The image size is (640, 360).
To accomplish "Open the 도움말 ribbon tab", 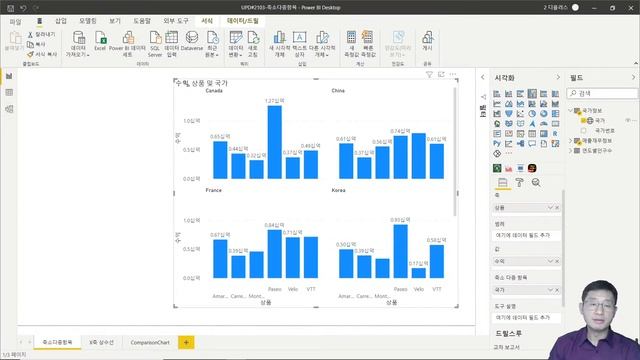I will (x=142, y=21).
